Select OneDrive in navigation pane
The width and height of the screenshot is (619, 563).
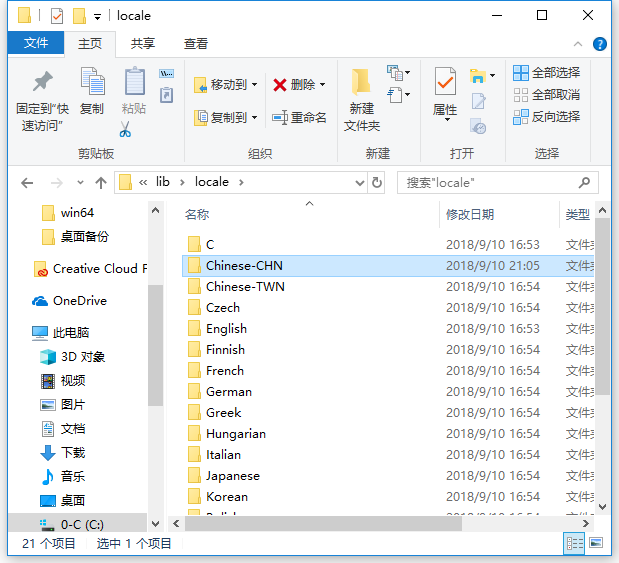click(x=70, y=301)
